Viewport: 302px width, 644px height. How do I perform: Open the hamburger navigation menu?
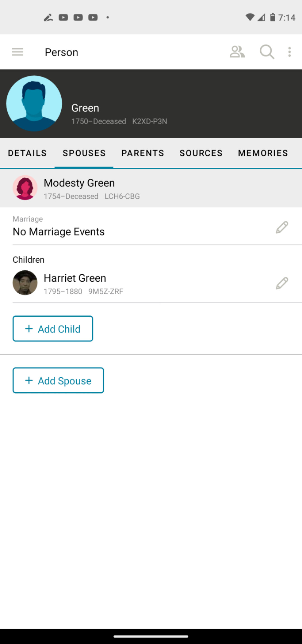(x=18, y=52)
